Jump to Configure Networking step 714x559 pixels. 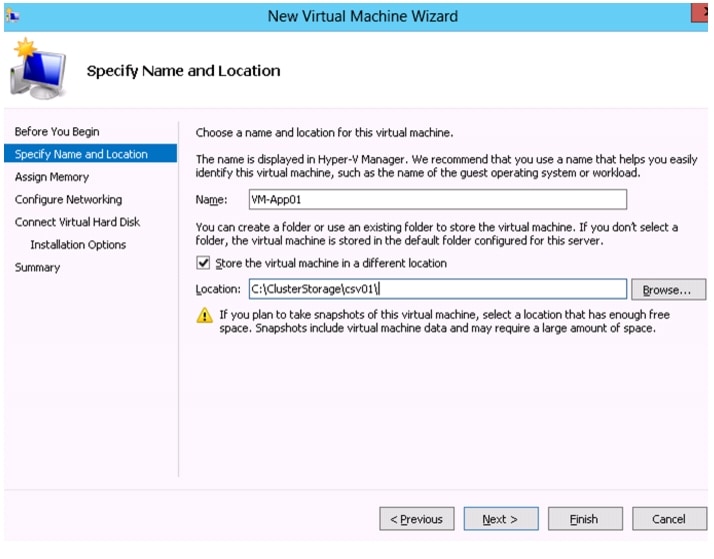pyautogui.click(x=68, y=199)
